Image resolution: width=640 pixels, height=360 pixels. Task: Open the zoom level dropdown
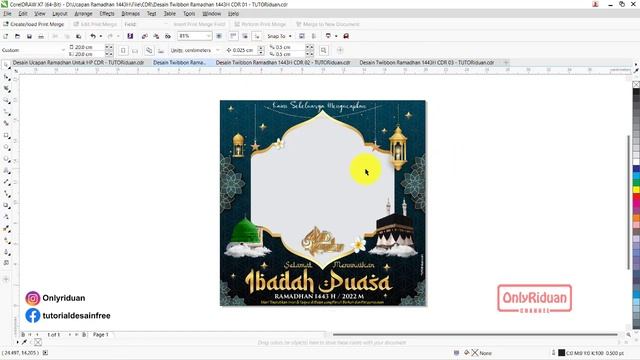click(x=209, y=36)
